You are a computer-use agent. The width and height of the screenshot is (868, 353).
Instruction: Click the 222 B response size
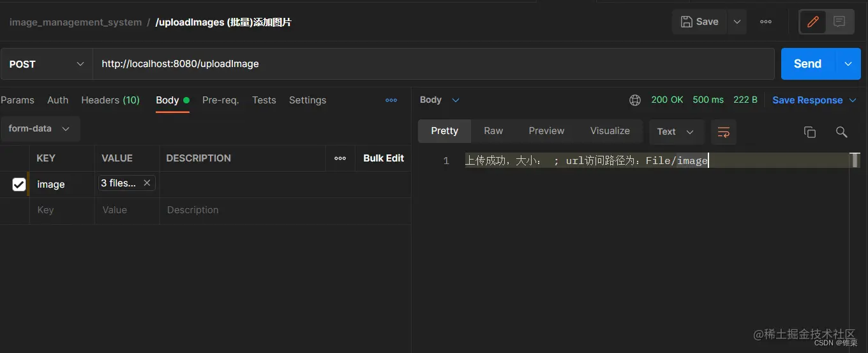point(745,100)
